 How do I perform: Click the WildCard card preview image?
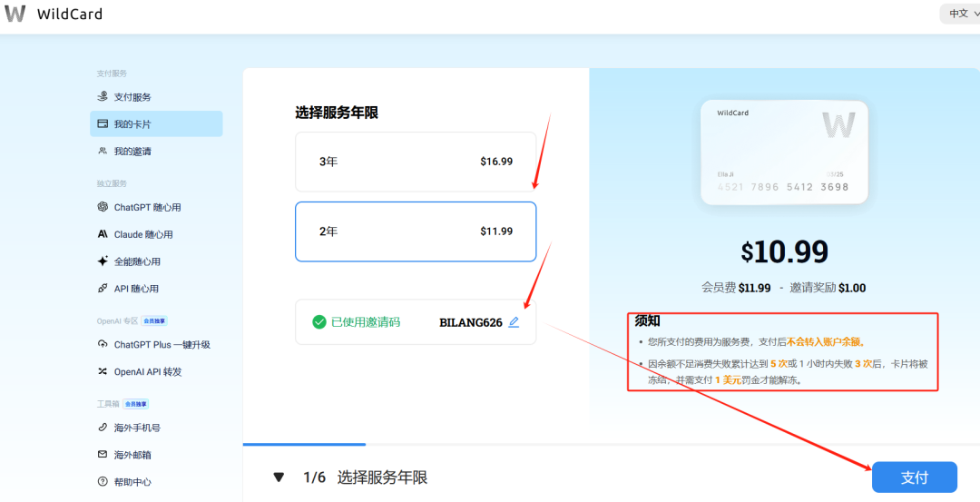(784, 153)
